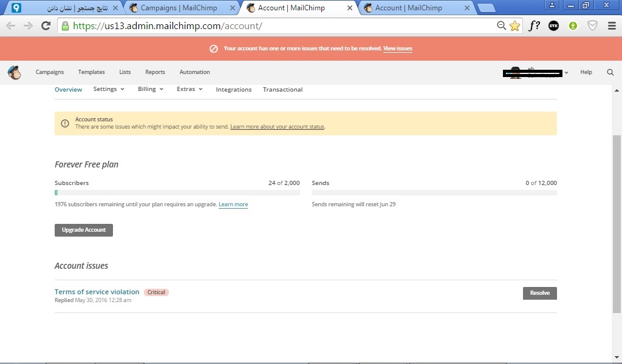Open the search magnifier in MailChimp header
Viewport: 622px width, 364px height.
[x=610, y=72]
